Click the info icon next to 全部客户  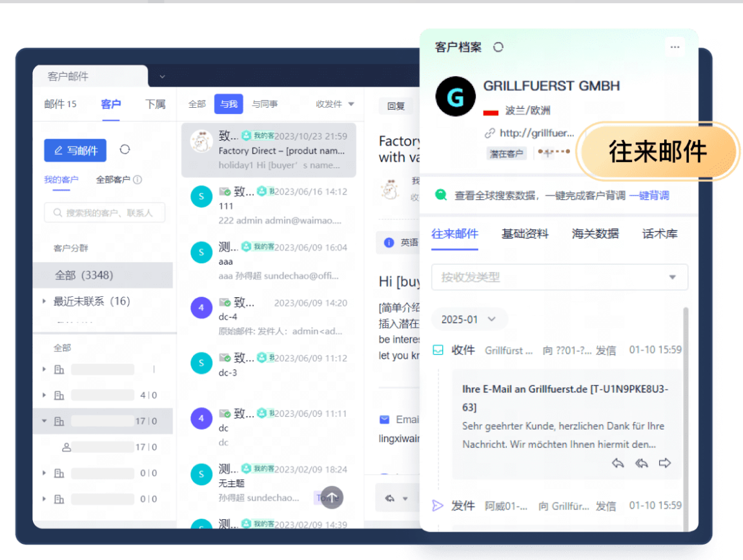pyautogui.click(x=137, y=179)
